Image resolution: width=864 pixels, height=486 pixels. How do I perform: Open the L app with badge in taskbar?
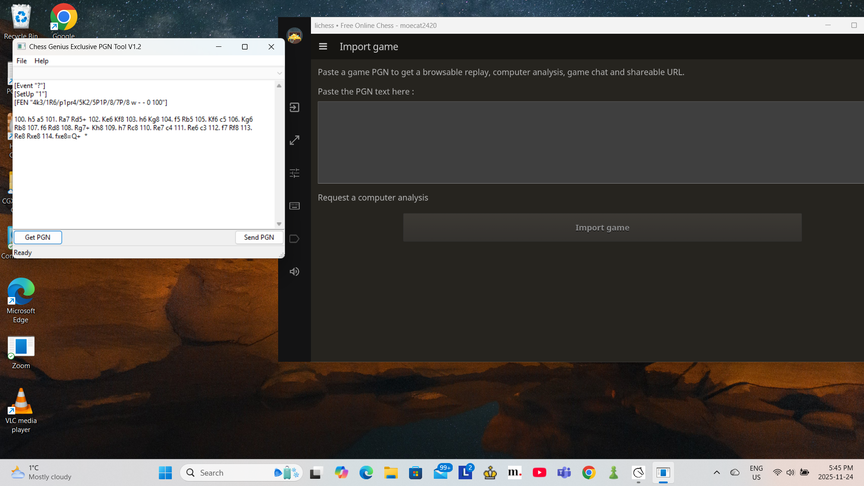pyautogui.click(x=466, y=472)
